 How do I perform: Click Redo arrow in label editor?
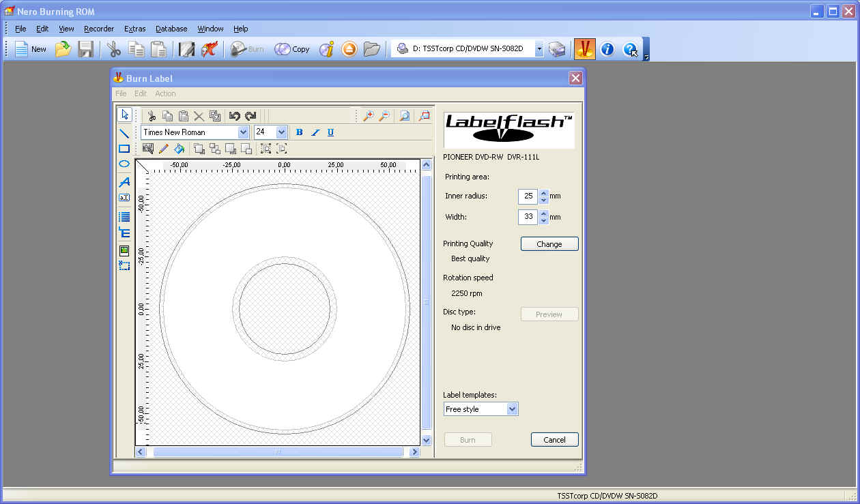[x=250, y=116]
